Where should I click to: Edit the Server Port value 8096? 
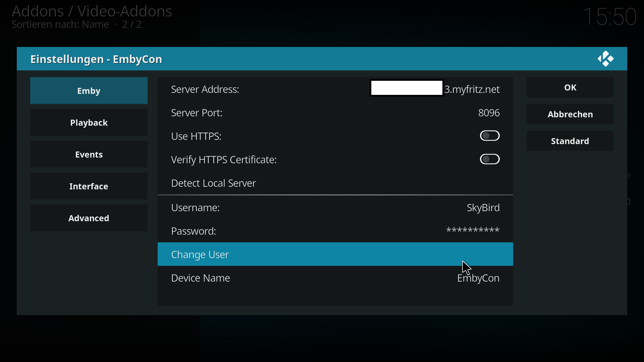(335, 113)
